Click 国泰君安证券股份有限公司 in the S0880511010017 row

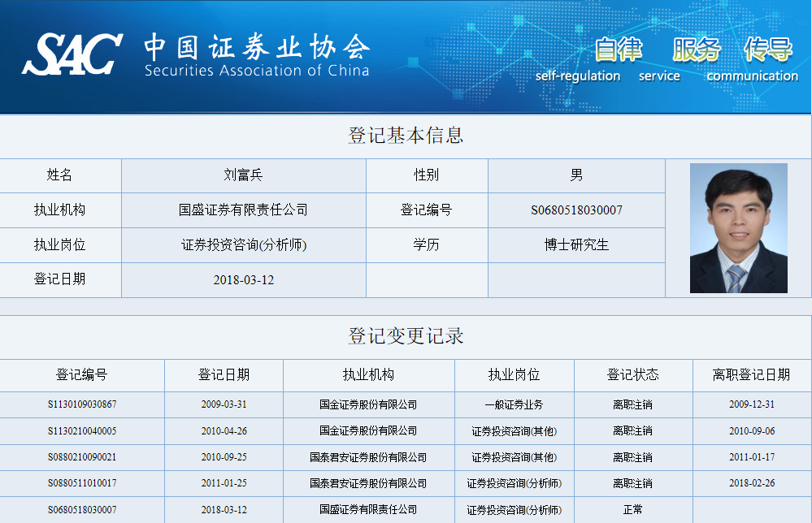coord(368,483)
